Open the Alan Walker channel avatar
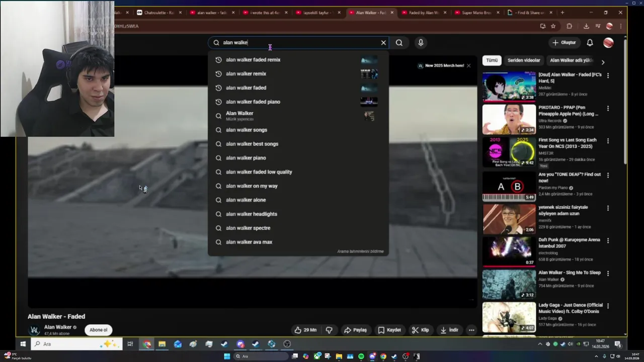The image size is (644, 362). tap(35, 330)
